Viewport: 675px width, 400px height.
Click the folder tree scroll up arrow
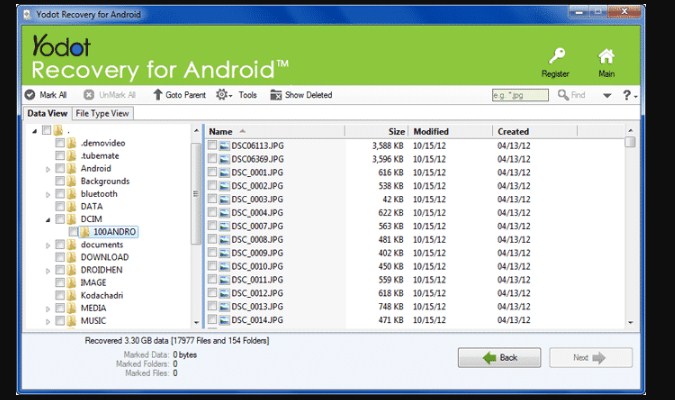coord(196,130)
